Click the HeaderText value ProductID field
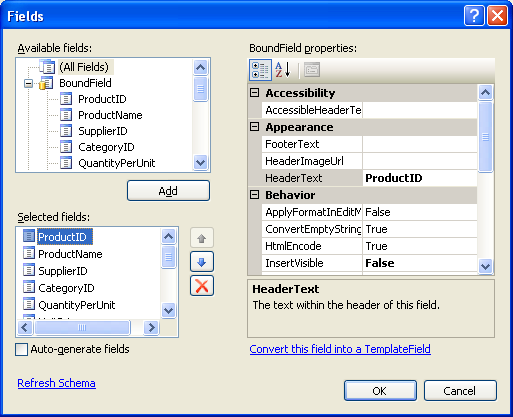This screenshot has width=513, height=417. 420,178
